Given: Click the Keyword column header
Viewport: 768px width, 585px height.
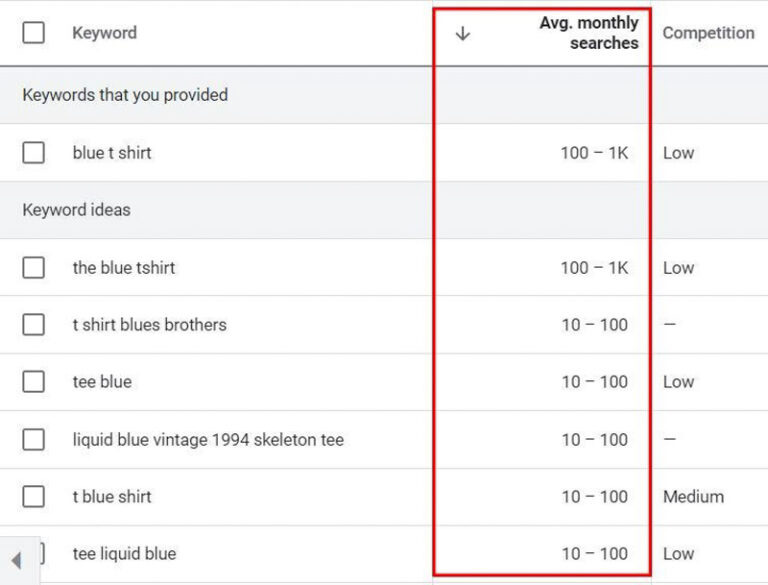Looking at the screenshot, I should tap(104, 33).
